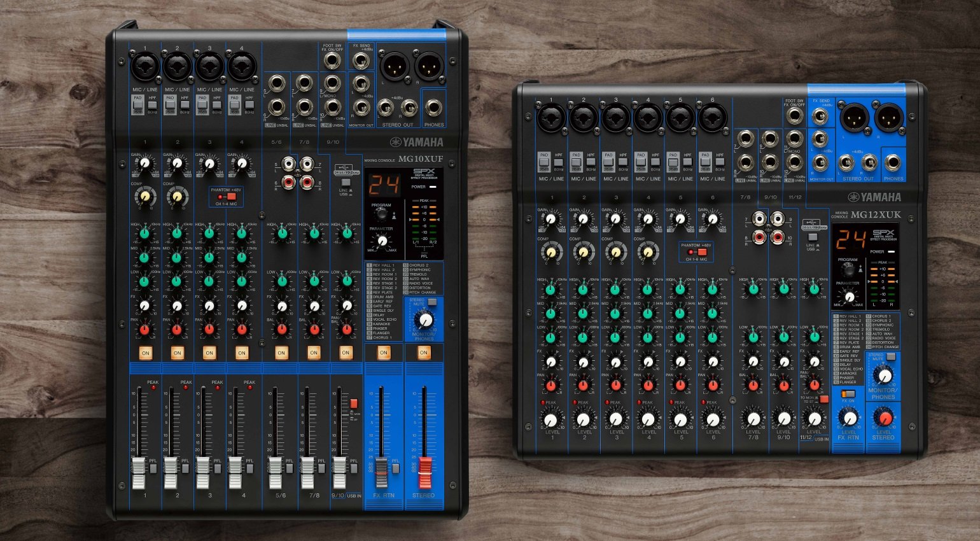Select the MONITOR/PHONES knob on MG10XUF
Image resolution: width=980 pixels, height=541 pixels.
(425, 320)
